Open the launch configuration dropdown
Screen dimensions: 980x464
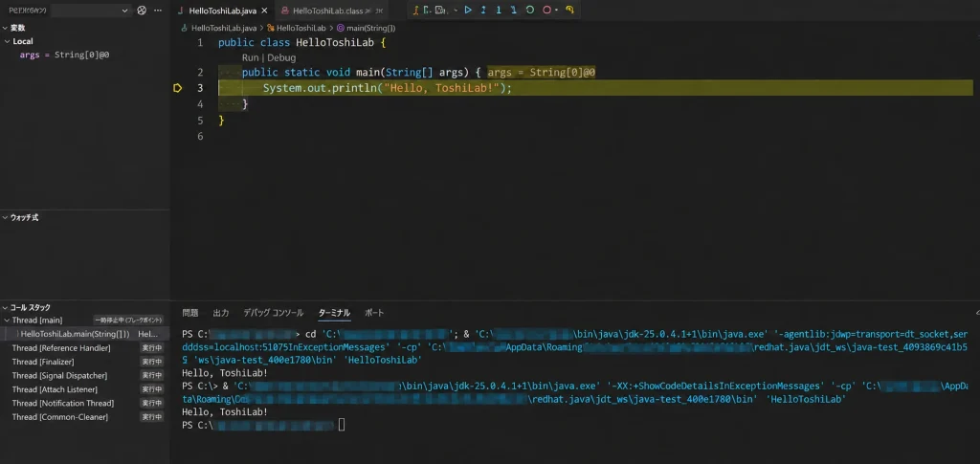coord(91,11)
